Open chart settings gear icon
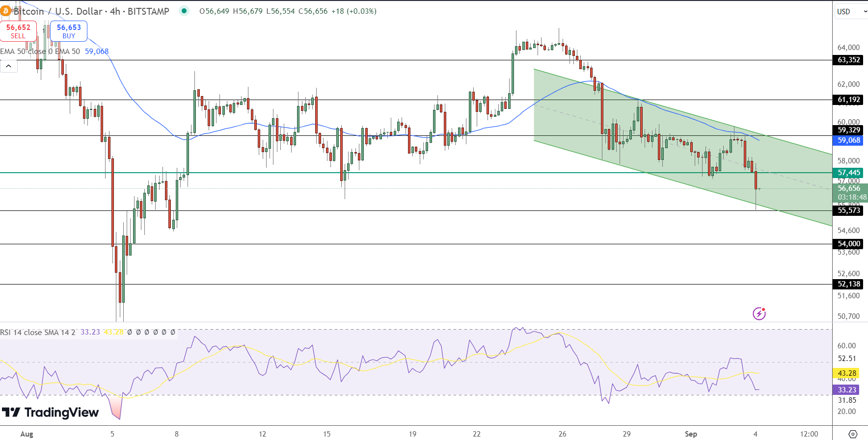Viewport: 868px width, 440px height. pyautogui.click(x=853, y=434)
